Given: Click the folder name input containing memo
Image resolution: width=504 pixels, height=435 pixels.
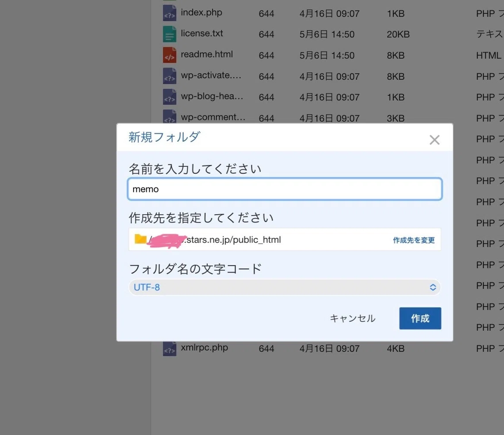Looking at the screenshot, I should click(x=285, y=189).
